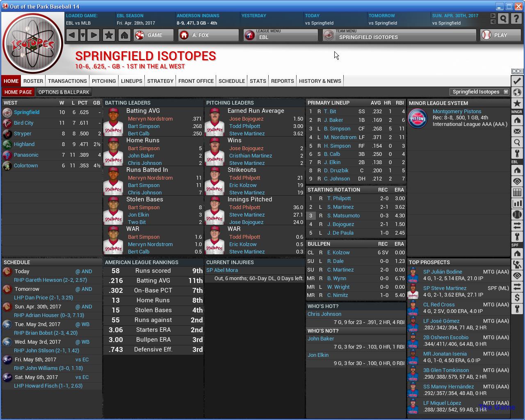Select the Options & Ballpark sub-tab
Screen dimensions: 525x420
64,92
